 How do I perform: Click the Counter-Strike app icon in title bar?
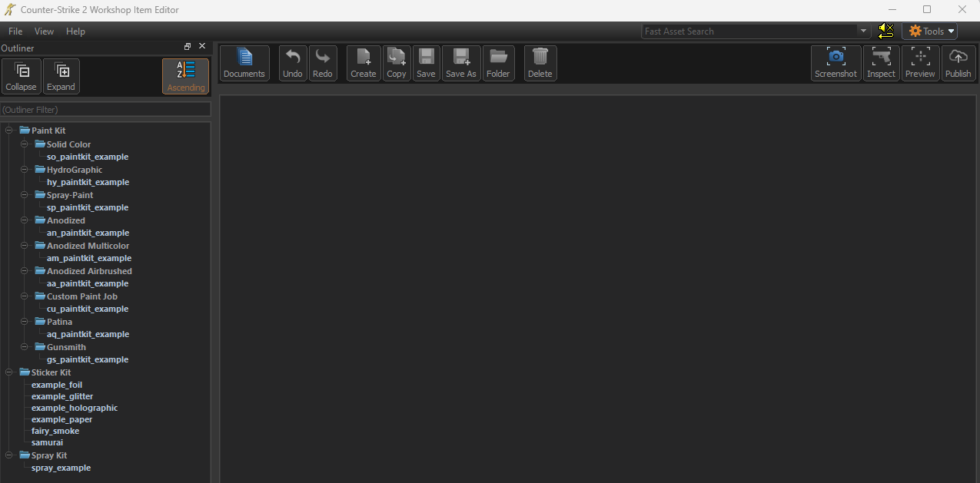pos(10,10)
